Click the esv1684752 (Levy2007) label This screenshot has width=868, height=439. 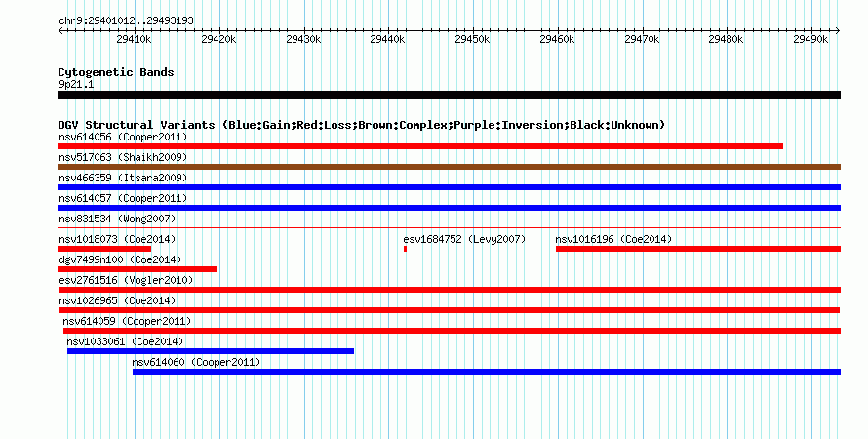pos(464,239)
